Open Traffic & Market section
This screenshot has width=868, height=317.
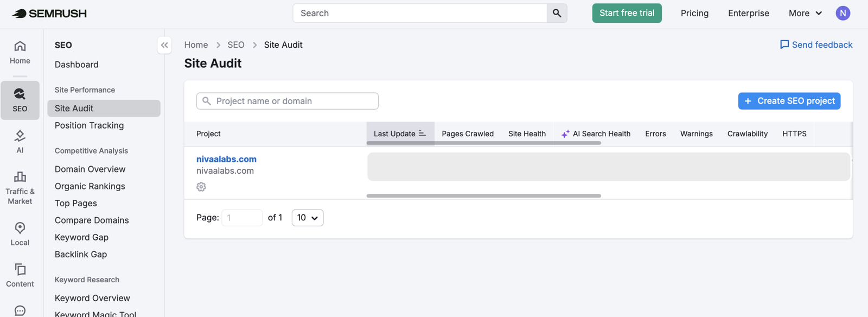coord(20,188)
